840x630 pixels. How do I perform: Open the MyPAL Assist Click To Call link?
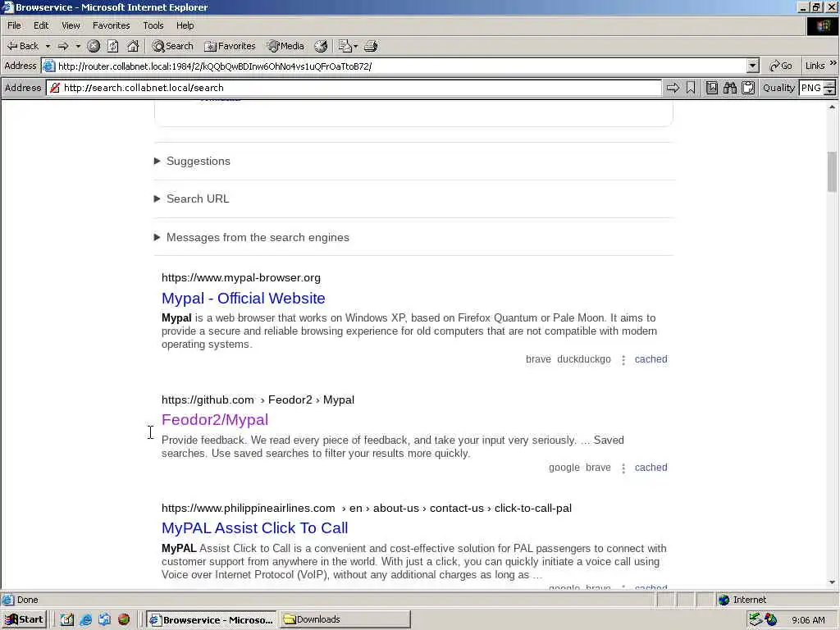coord(254,528)
